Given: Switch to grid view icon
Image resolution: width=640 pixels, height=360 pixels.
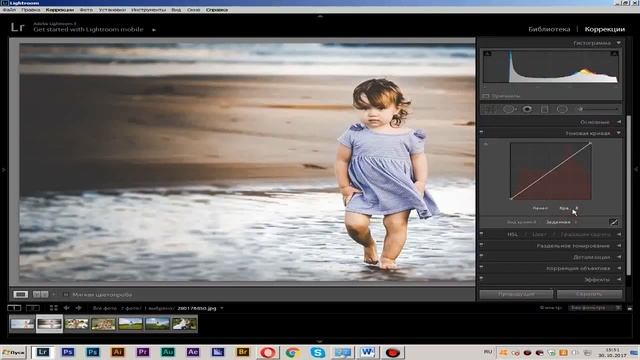Looking at the screenshot, I should click(53, 308).
